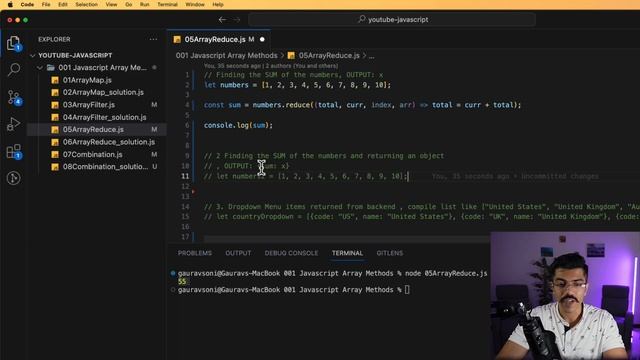
Task: Open the Terminal menu
Action: (167, 4)
